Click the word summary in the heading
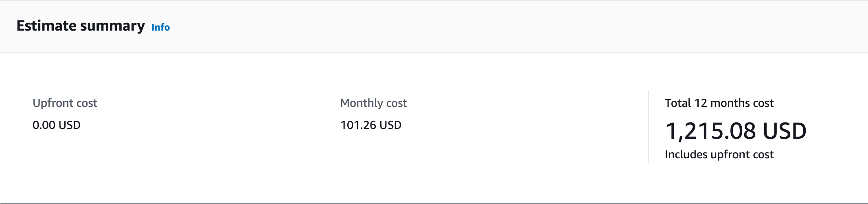The height and width of the screenshot is (204, 868). point(112,26)
